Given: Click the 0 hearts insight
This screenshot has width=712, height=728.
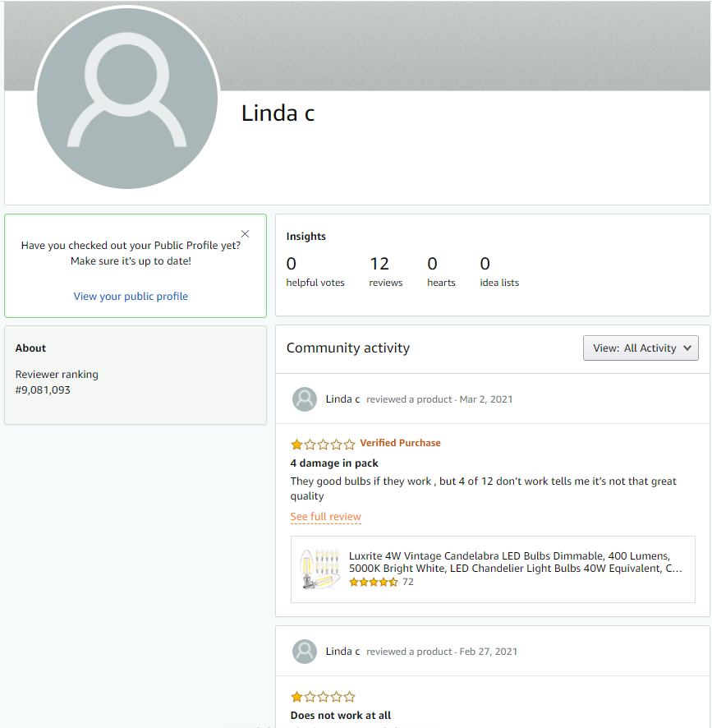Looking at the screenshot, I should click(441, 272).
